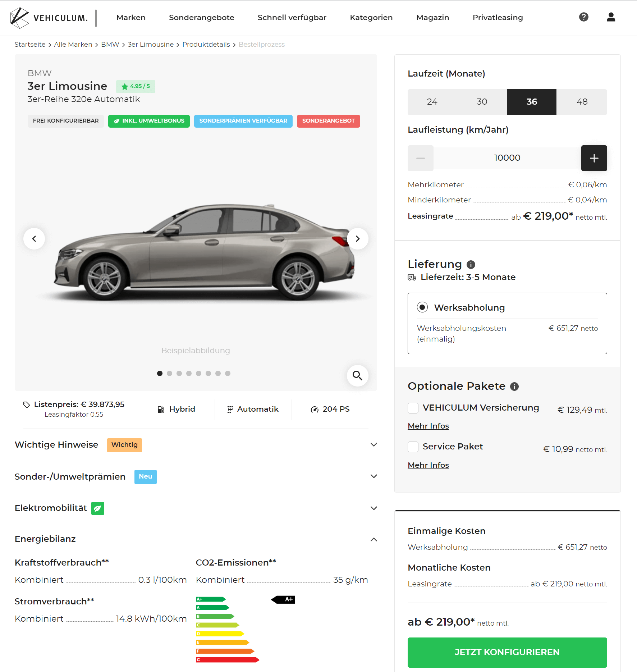Image resolution: width=637 pixels, height=672 pixels.
Task: Click the blue Neu badge
Action: pyautogui.click(x=146, y=477)
